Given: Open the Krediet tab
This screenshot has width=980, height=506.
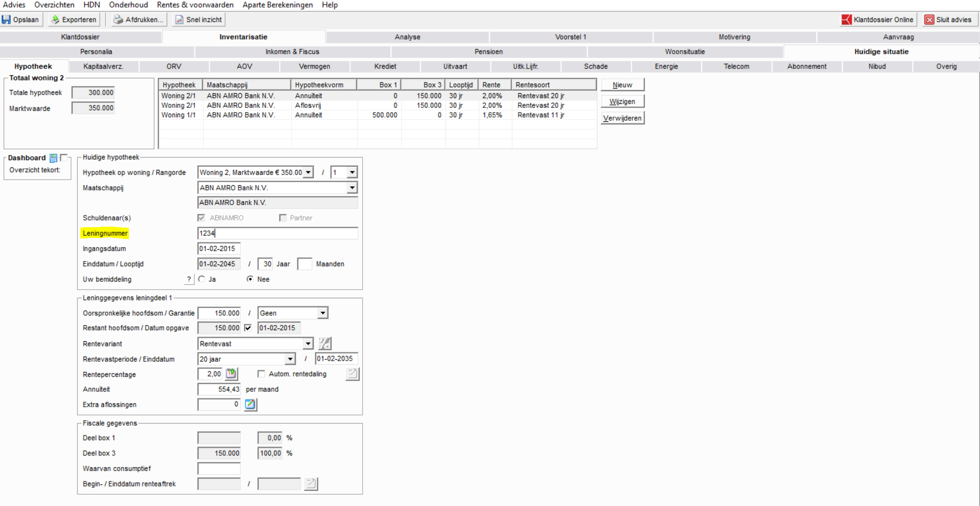Looking at the screenshot, I should (385, 67).
